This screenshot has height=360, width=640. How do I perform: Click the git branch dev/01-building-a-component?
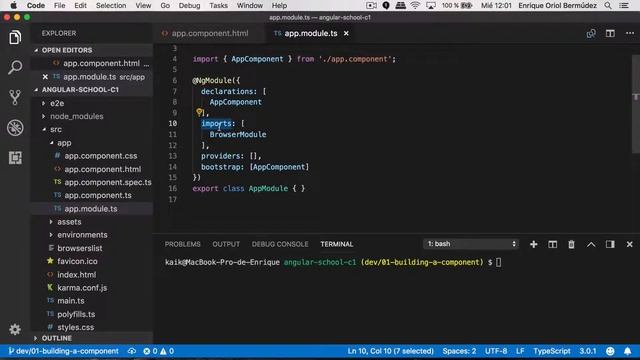point(64,351)
